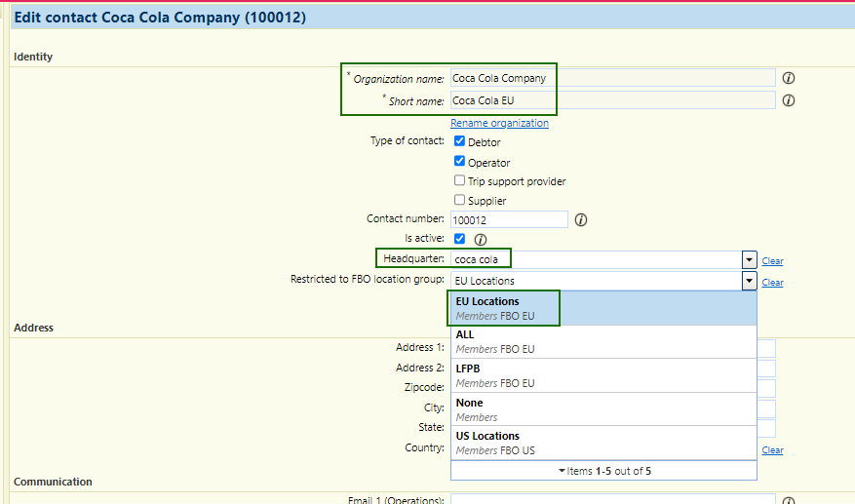The height and width of the screenshot is (504, 855).
Task: Check the Supplier checkbox
Action: pos(459,200)
